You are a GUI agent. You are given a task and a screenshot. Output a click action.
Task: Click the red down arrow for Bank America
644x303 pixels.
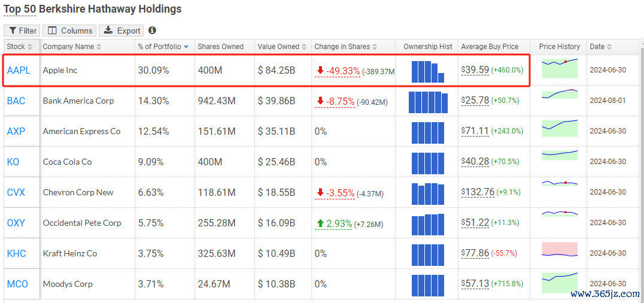(x=320, y=101)
